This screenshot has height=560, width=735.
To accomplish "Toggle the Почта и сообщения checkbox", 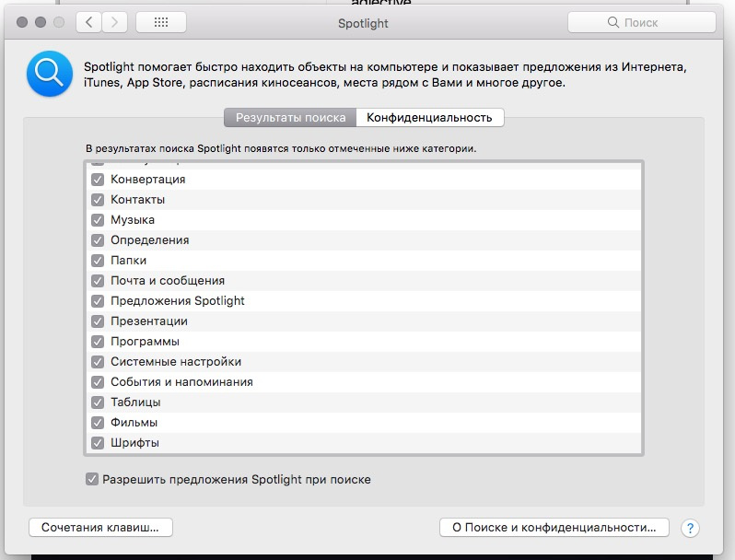I will pos(98,281).
